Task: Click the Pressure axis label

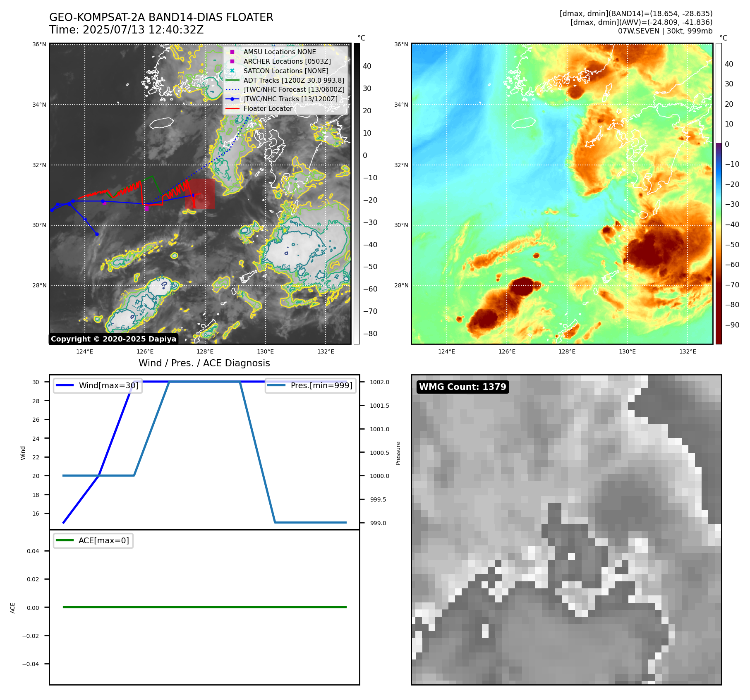Action: tap(398, 453)
